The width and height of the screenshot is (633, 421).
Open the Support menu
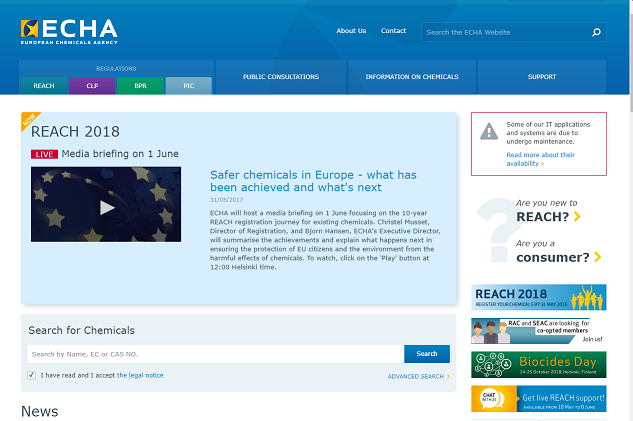click(x=542, y=77)
